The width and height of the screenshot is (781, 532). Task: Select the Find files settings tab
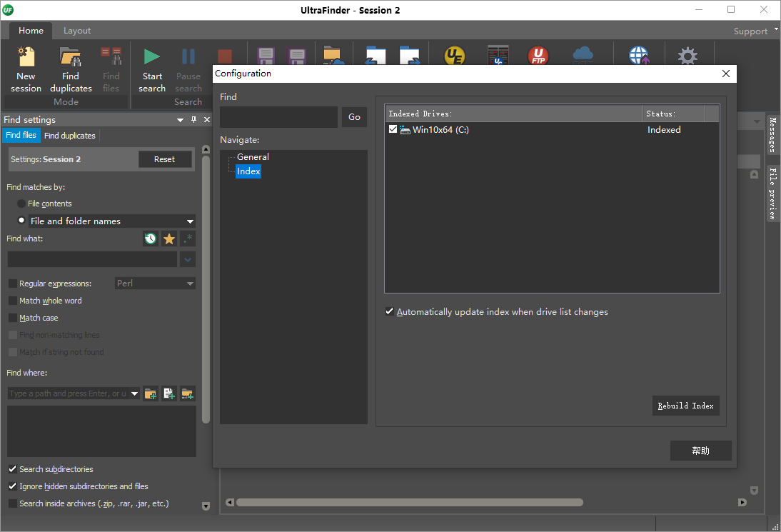pos(21,135)
